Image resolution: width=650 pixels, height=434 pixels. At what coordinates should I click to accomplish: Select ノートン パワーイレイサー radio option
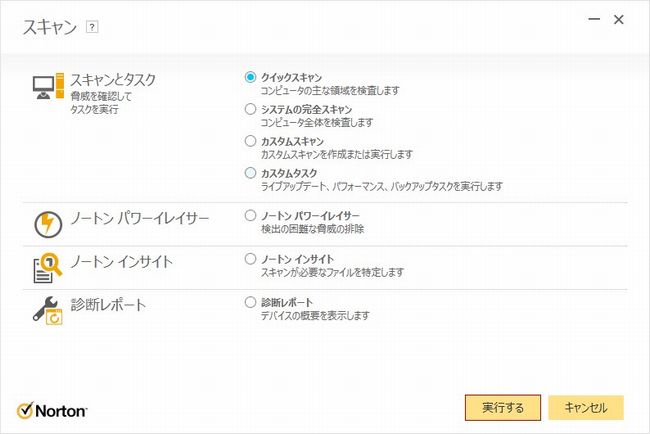(250, 215)
